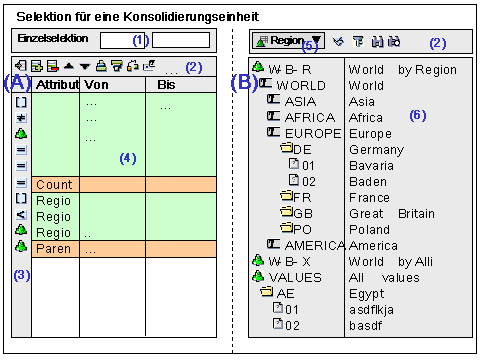Select the Bavaria description row
Screen dimensions: 480x360
point(371,166)
